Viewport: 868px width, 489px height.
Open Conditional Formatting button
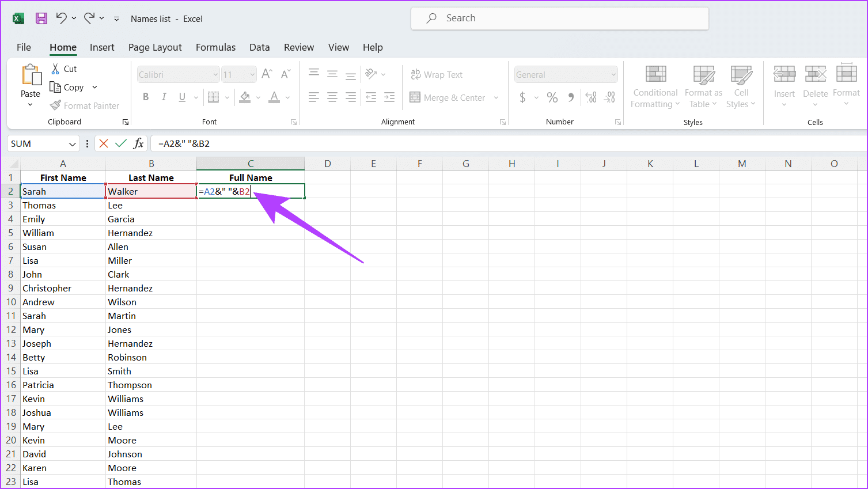pos(655,86)
